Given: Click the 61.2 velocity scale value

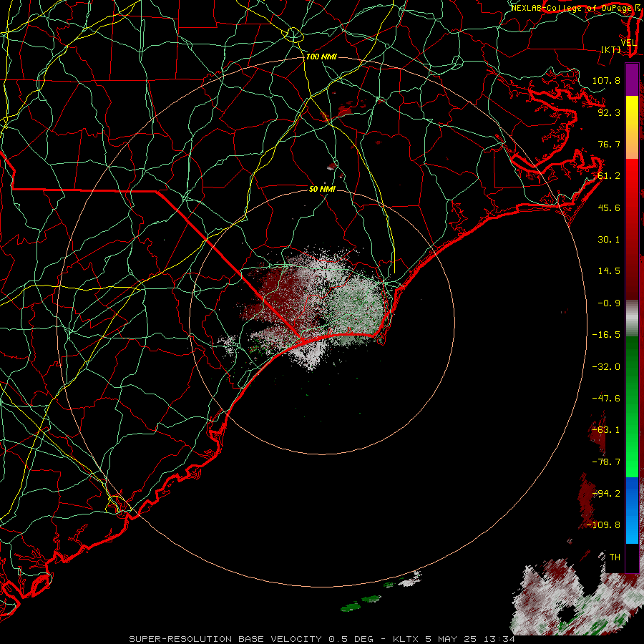Looking at the screenshot, I should tap(609, 176).
